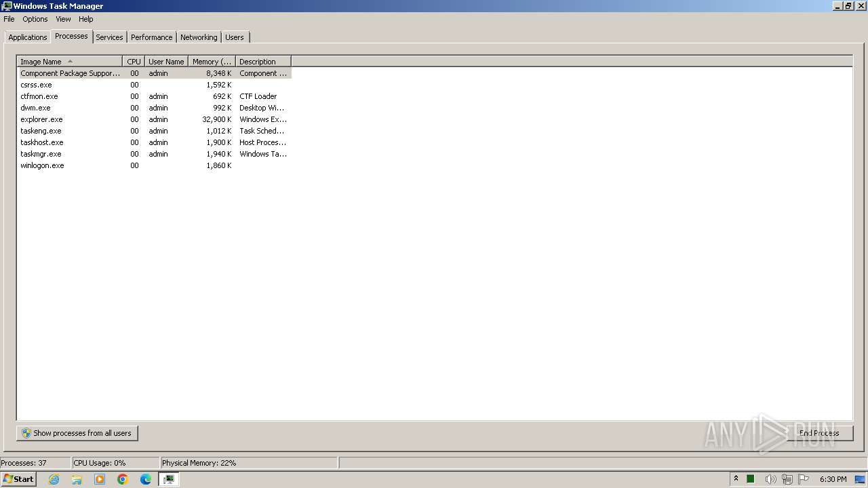Open the Action Center flag icon

(804, 479)
